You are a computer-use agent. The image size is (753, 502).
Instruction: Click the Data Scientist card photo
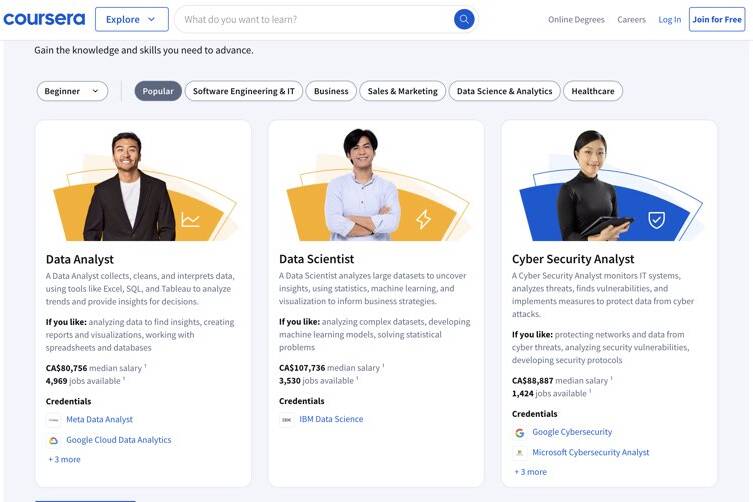[x=376, y=185]
